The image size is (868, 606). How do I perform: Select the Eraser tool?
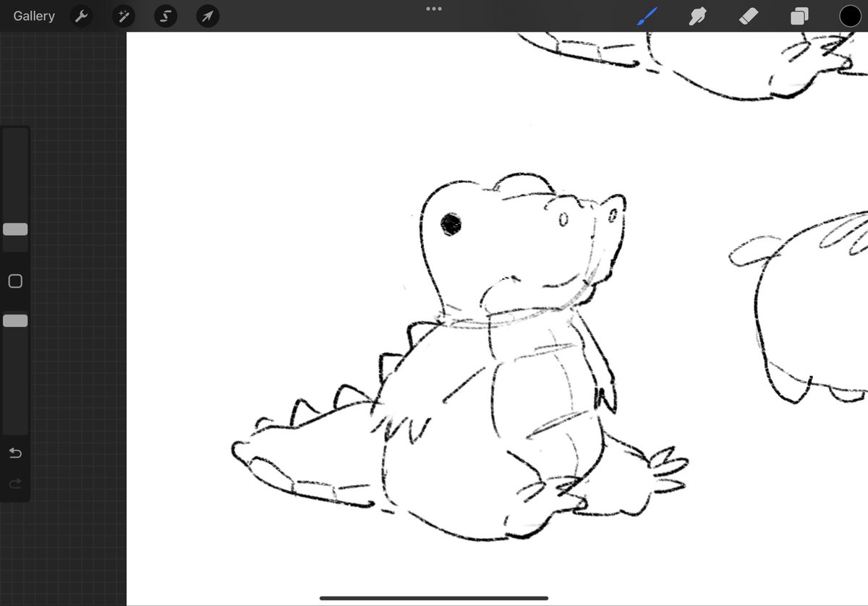748,15
